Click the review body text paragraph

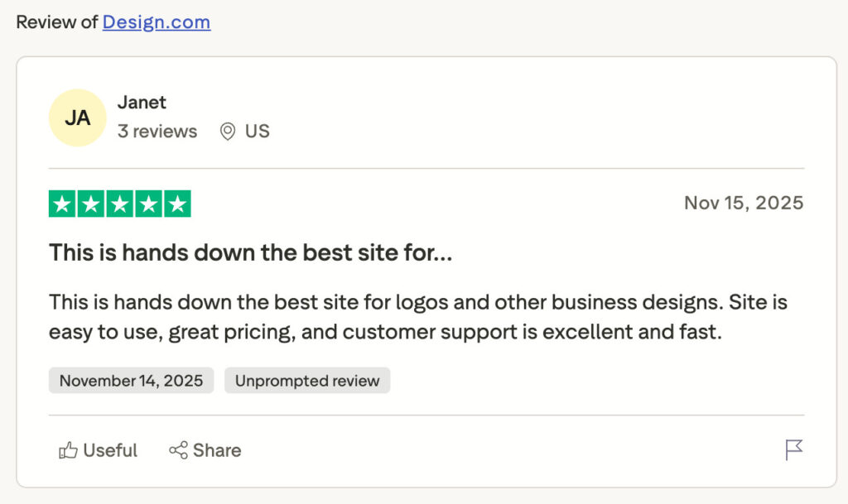coord(414,317)
